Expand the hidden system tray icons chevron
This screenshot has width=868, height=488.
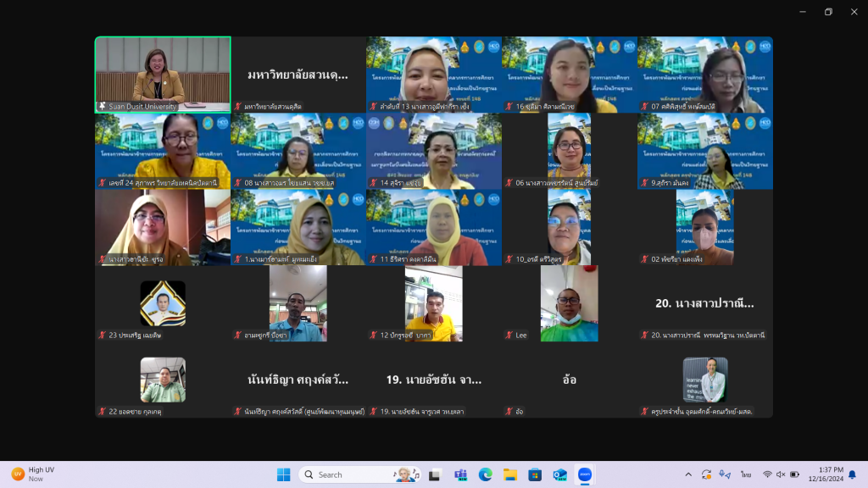(687, 474)
